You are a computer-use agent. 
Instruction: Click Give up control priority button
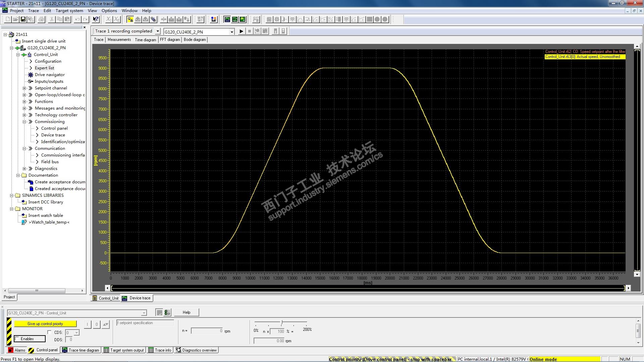pos(45,324)
